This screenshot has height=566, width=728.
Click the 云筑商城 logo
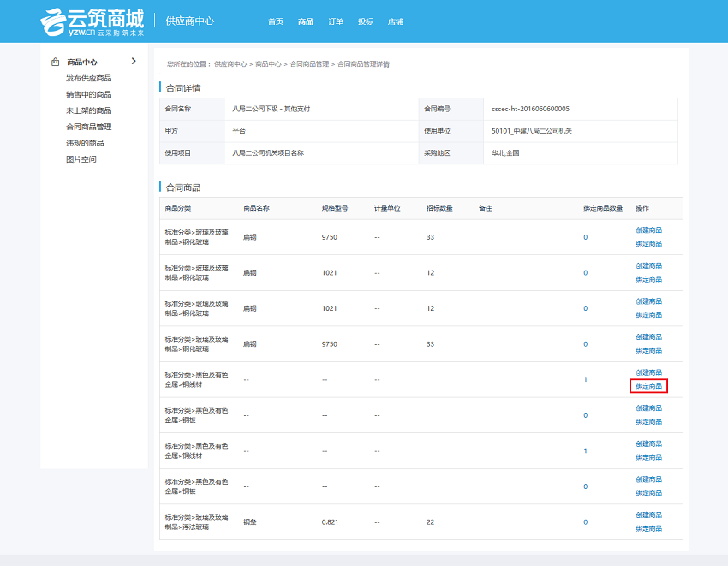(x=92, y=21)
